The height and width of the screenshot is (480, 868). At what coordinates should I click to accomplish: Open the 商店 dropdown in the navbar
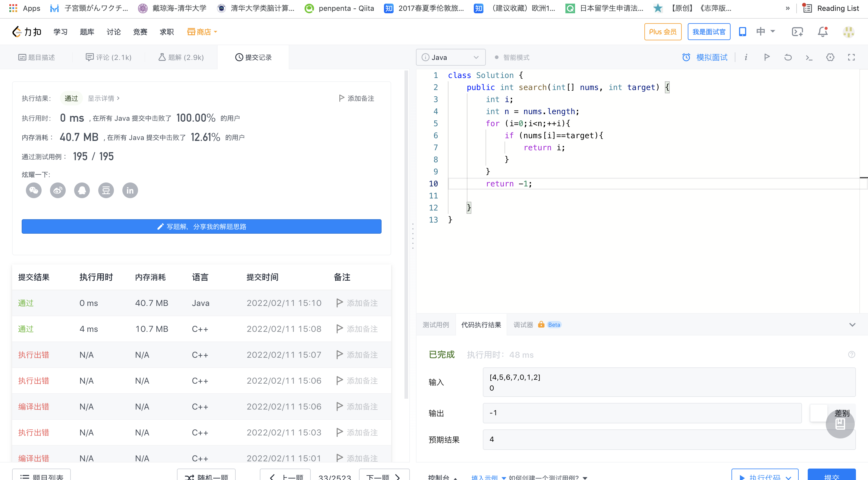(x=202, y=31)
